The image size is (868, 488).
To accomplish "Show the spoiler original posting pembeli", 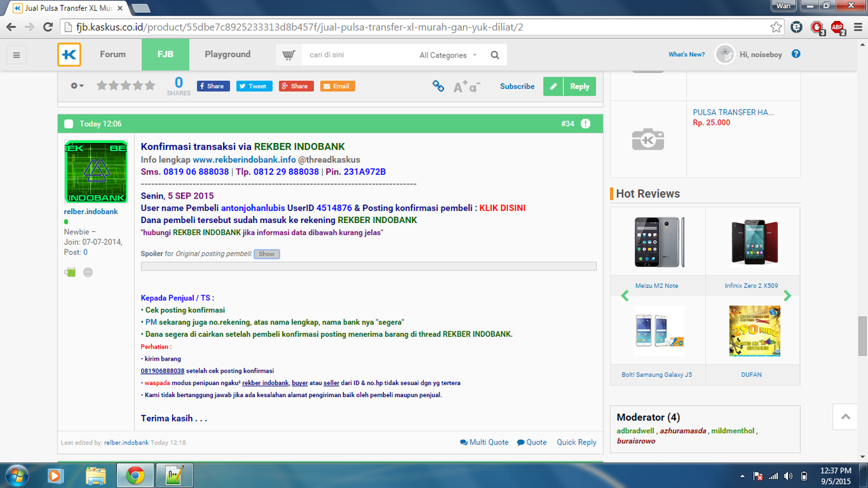I will coord(267,254).
